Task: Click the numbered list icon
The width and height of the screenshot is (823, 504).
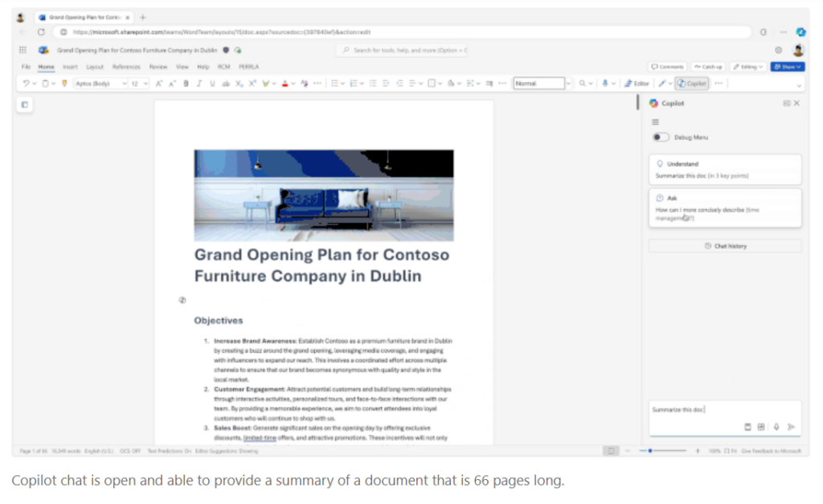Action: [354, 84]
